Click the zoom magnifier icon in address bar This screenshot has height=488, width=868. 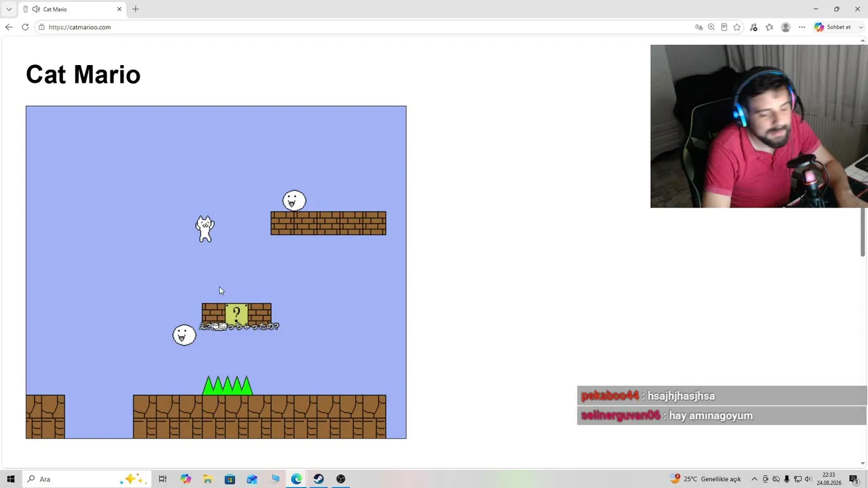coord(711,27)
